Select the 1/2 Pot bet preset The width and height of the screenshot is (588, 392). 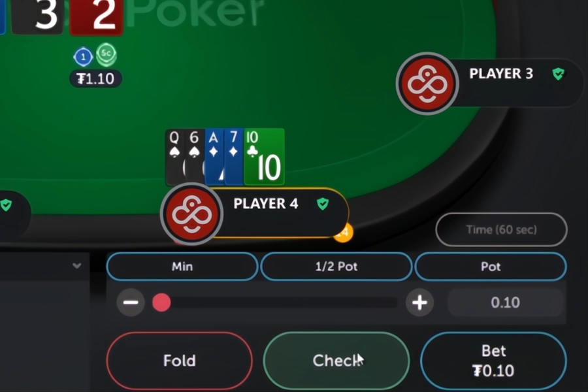pyautogui.click(x=336, y=267)
